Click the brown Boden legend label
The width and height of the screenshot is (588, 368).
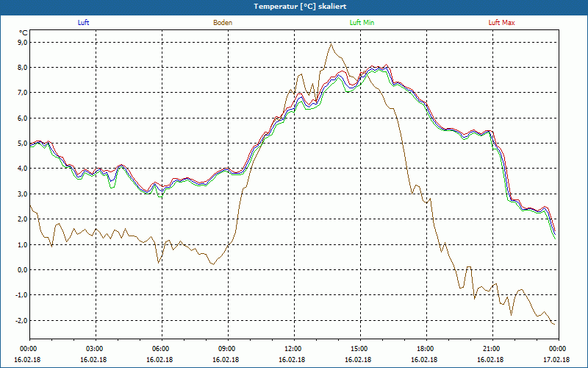click(x=223, y=23)
